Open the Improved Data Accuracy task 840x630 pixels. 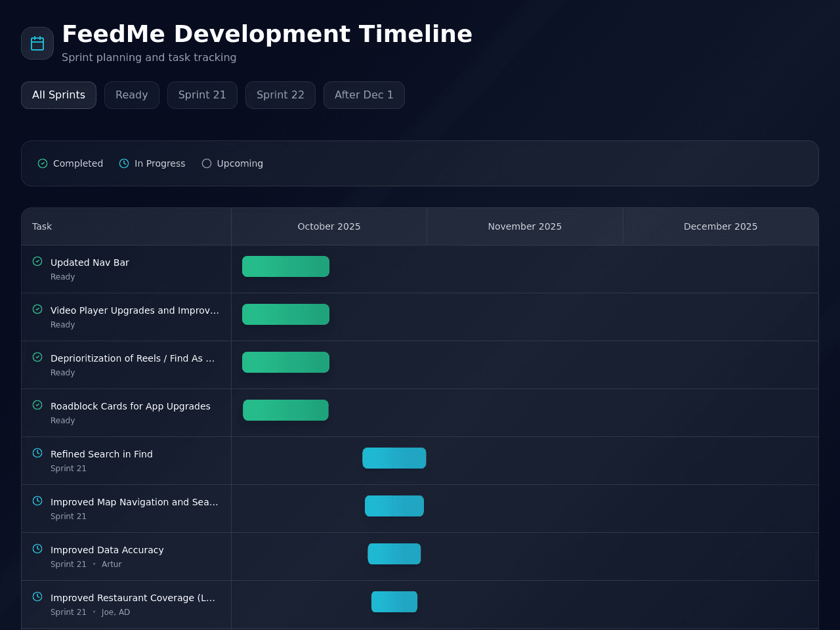click(107, 550)
